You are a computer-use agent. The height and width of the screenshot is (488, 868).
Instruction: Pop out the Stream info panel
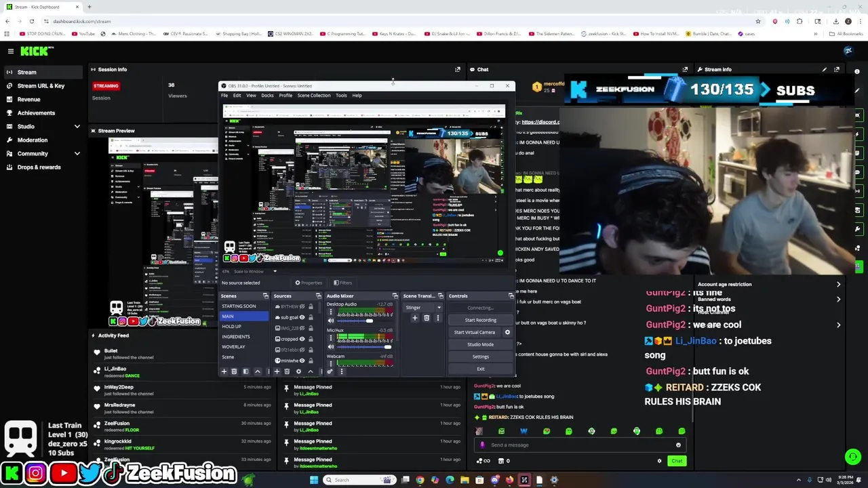point(837,69)
